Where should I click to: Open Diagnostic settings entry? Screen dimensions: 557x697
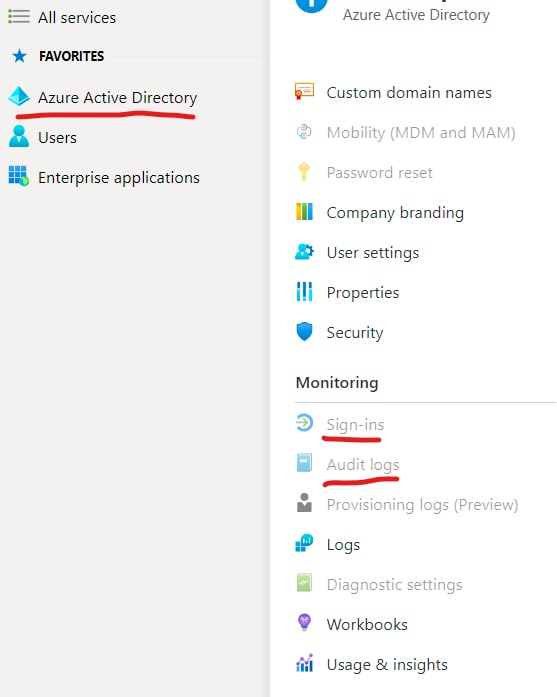click(x=394, y=585)
